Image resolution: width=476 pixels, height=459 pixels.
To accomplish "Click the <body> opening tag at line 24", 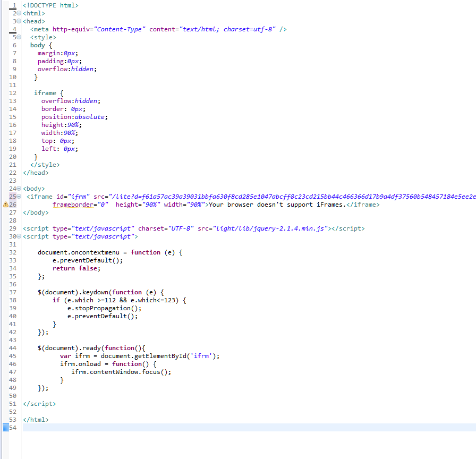I will coord(33,189).
